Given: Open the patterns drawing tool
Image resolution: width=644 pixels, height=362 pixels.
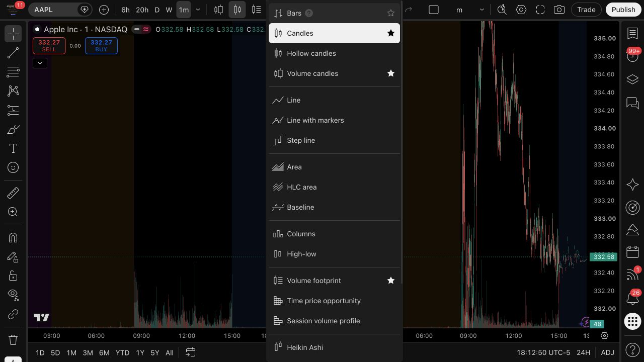Looking at the screenshot, I should click(x=13, y=91).
